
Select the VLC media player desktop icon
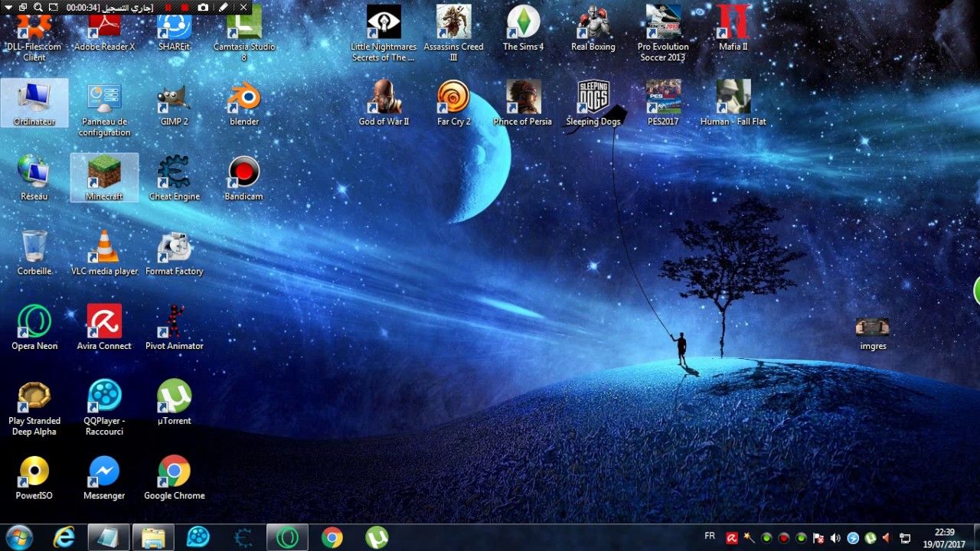(104, 253)
